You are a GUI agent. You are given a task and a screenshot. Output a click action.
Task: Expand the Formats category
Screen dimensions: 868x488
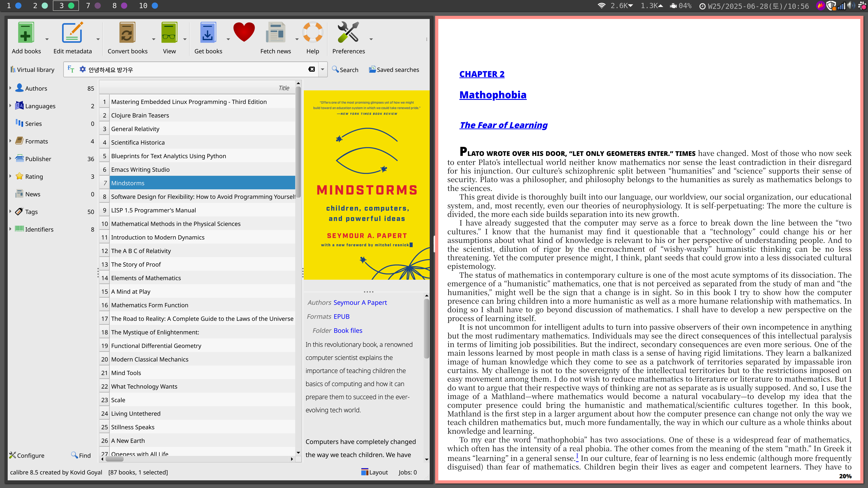(10, 141)
